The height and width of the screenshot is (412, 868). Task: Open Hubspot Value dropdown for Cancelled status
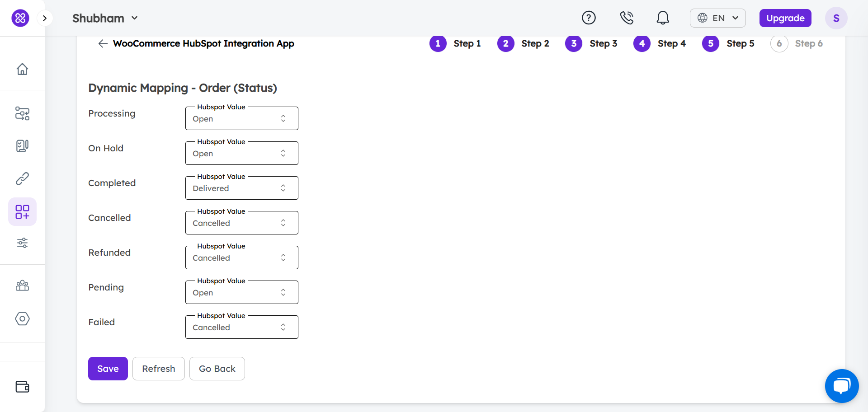(242, 223)
